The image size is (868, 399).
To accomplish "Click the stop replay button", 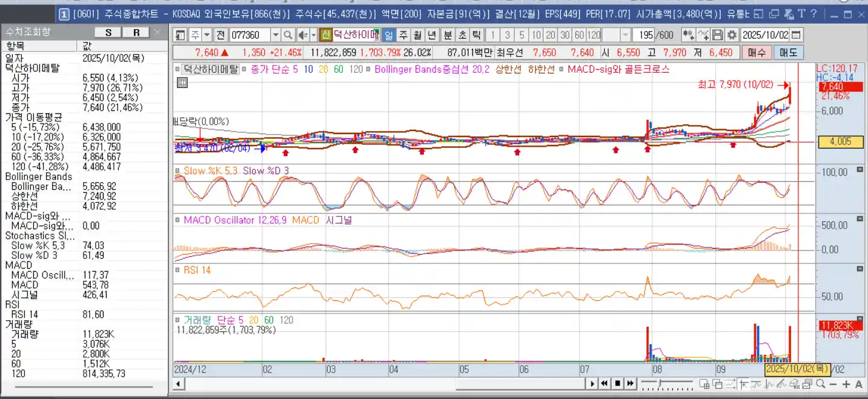I will pyautogui.click(x=617, y=383).
